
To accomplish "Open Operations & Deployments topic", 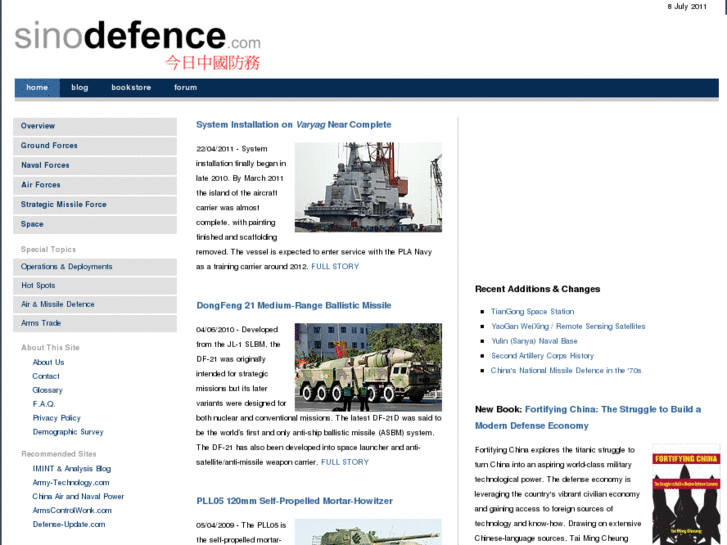I will (95, 267).
